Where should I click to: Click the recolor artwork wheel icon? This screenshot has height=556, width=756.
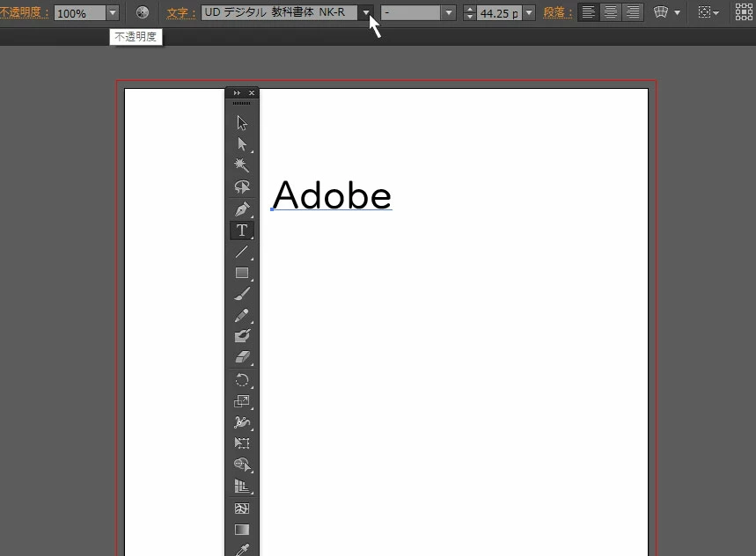point(143,12)
